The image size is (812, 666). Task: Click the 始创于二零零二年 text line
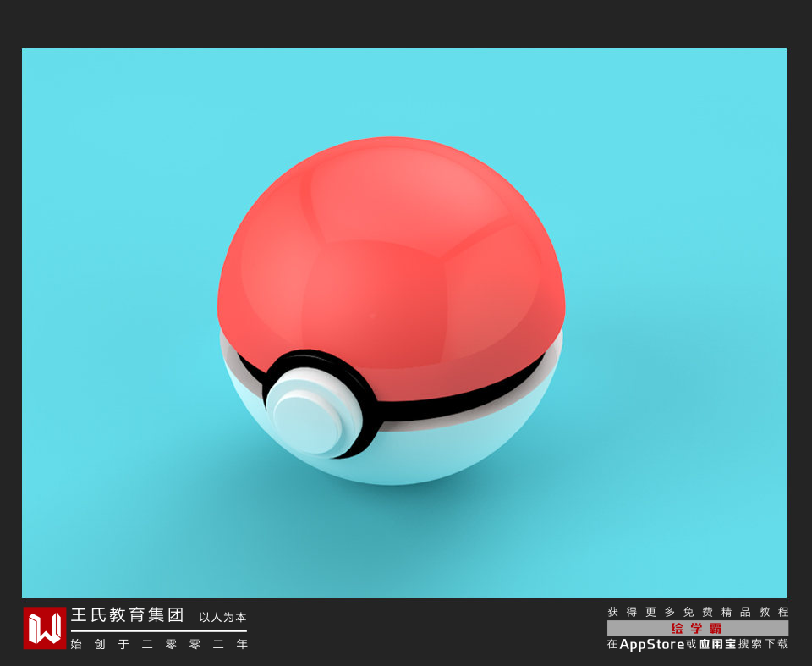pos(159,644)
